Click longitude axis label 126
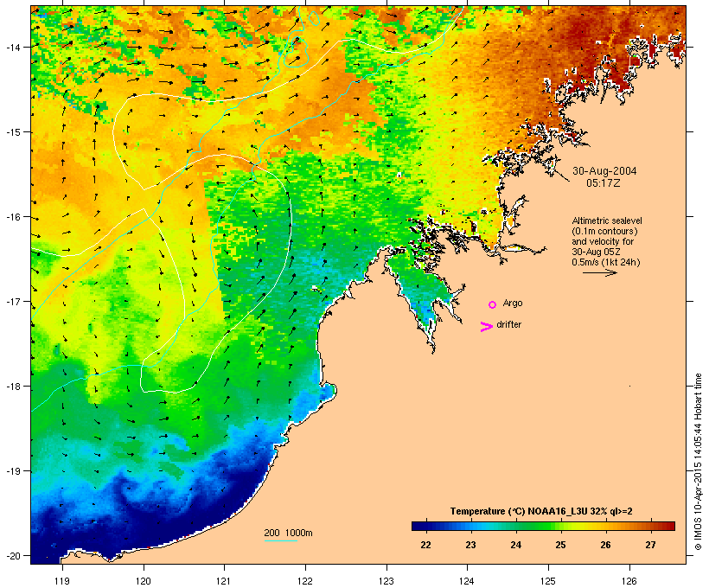Image resolution: width=709 pixels, height=588 pixels. tap(629, 581)
